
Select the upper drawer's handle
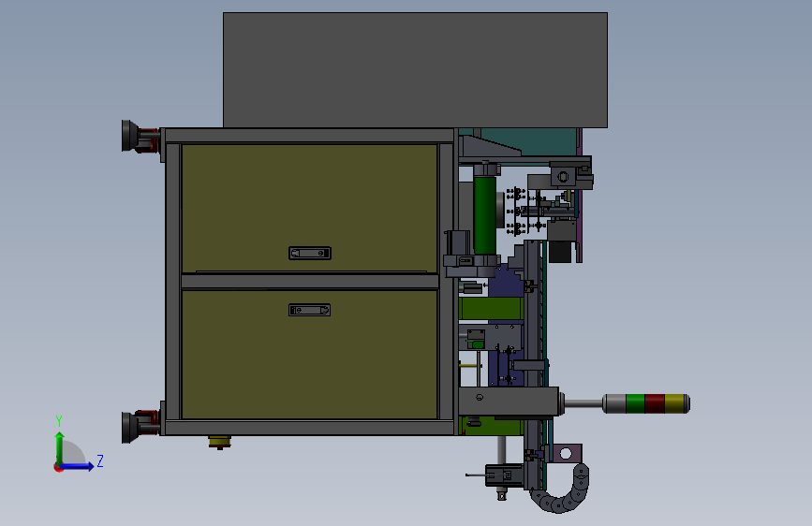click(x=310, y=253)
